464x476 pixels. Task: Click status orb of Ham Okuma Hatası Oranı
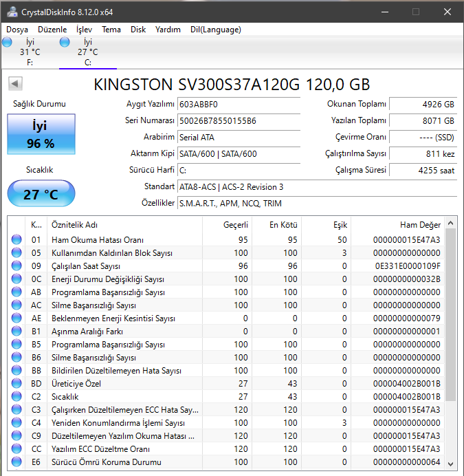(x=16, y=239)
